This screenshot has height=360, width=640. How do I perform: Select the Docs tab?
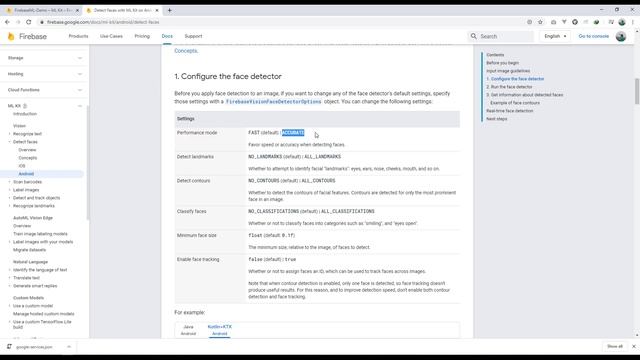[167, 36]
